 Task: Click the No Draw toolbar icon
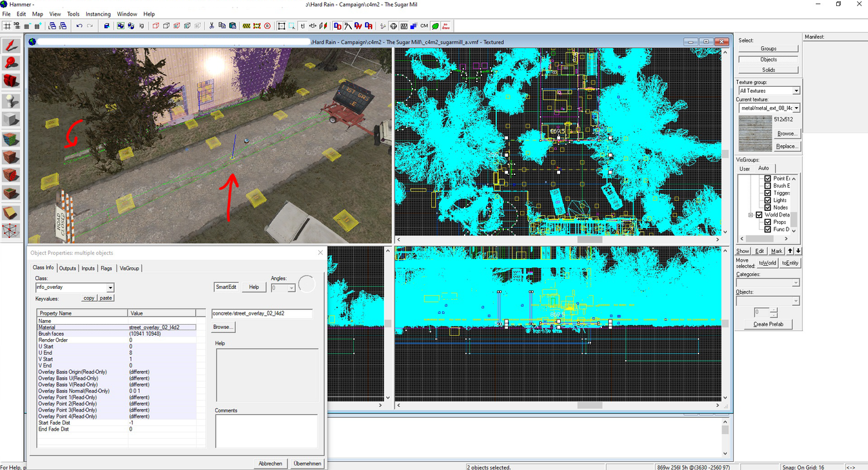[x=446, y=26]
